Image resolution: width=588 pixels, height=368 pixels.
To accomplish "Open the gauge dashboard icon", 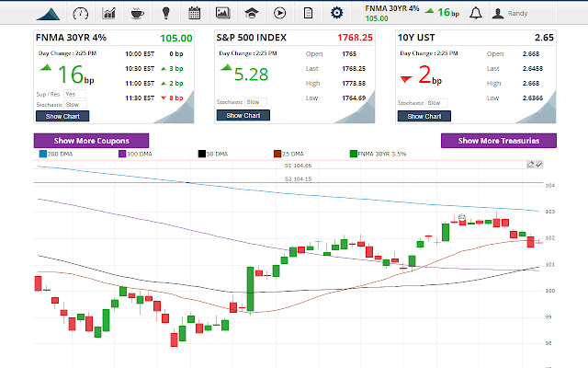I will [x=80, y=13].
